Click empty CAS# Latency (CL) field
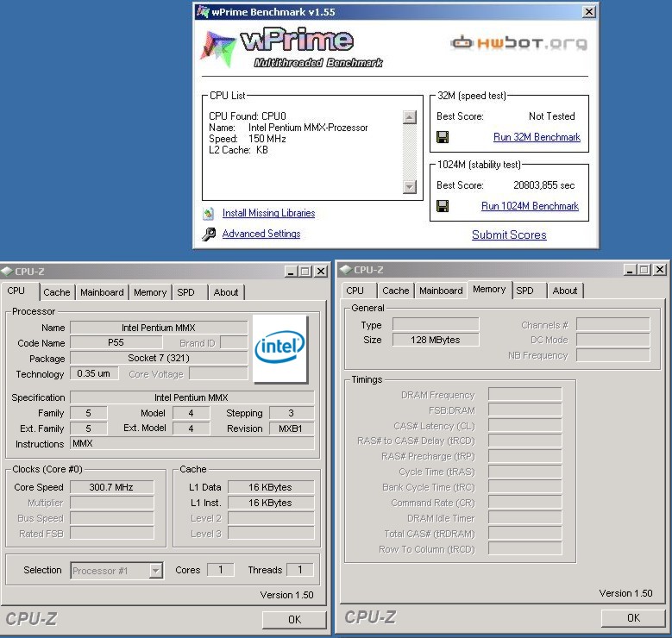This screenshot has height=638, width=672. 525,425
